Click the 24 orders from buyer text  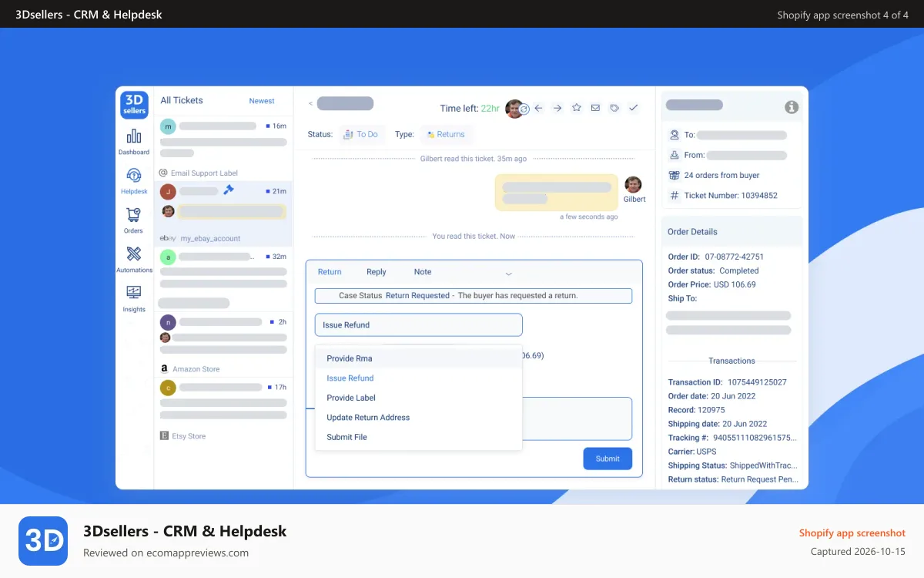721,175
